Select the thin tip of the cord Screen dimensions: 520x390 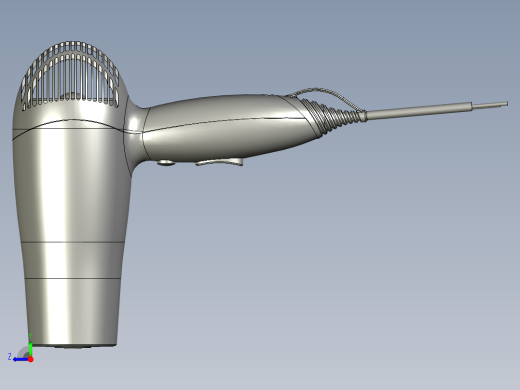490,105
